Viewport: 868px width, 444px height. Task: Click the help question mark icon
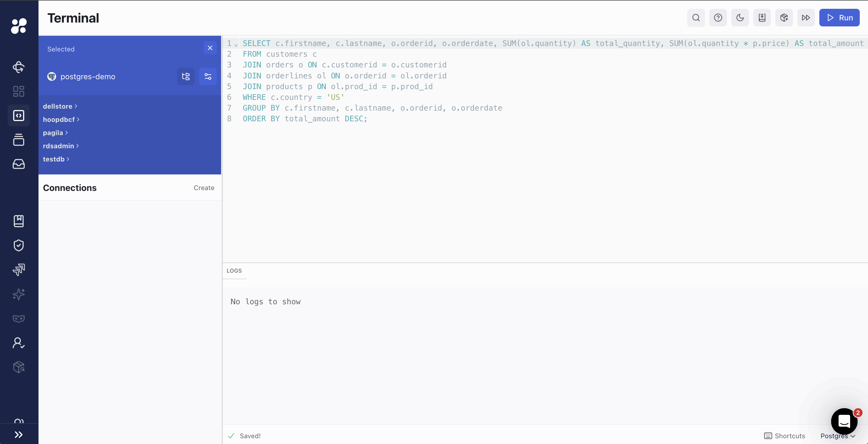[718, 18]
